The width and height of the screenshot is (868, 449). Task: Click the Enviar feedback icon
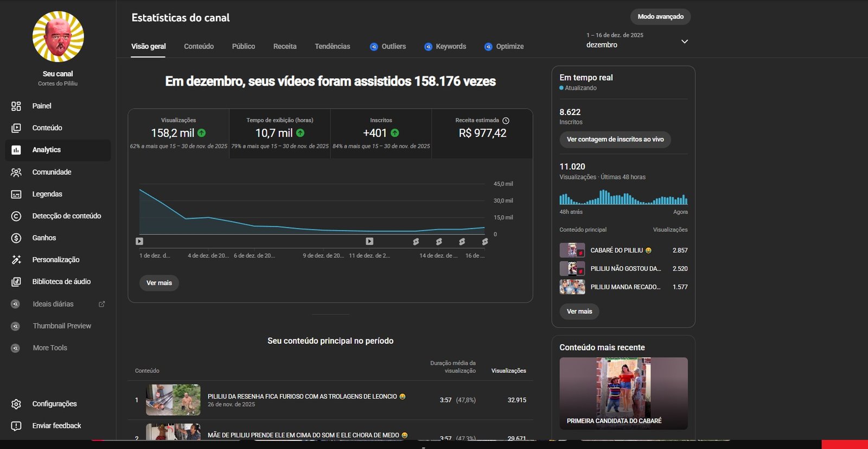tap(16, 426)
